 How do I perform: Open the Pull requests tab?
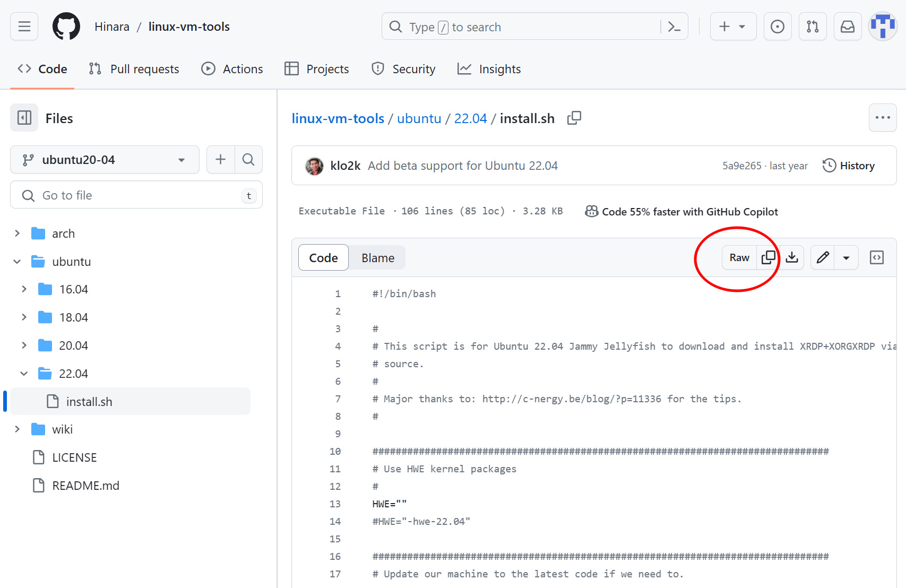pyautogui.click(x=134, y=69)
